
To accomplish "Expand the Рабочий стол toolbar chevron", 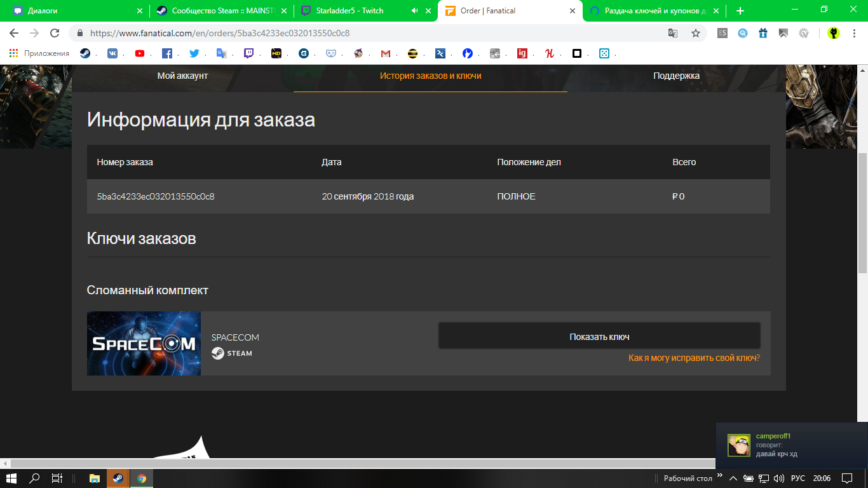I will pyautogui.click(x=720, y=475).
